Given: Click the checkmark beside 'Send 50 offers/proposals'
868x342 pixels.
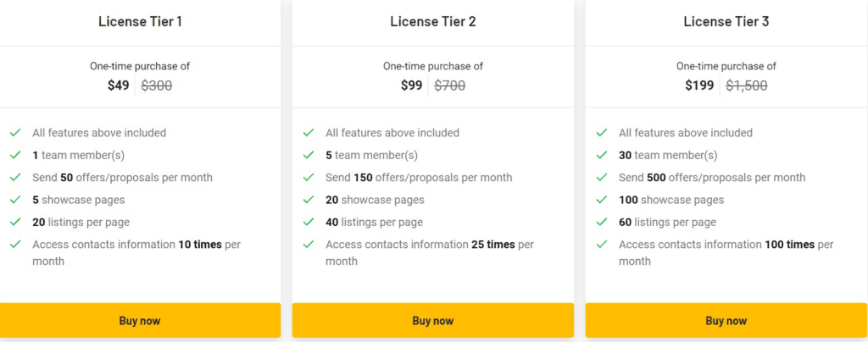Looking at the screenshot, I should coord(15,178).
